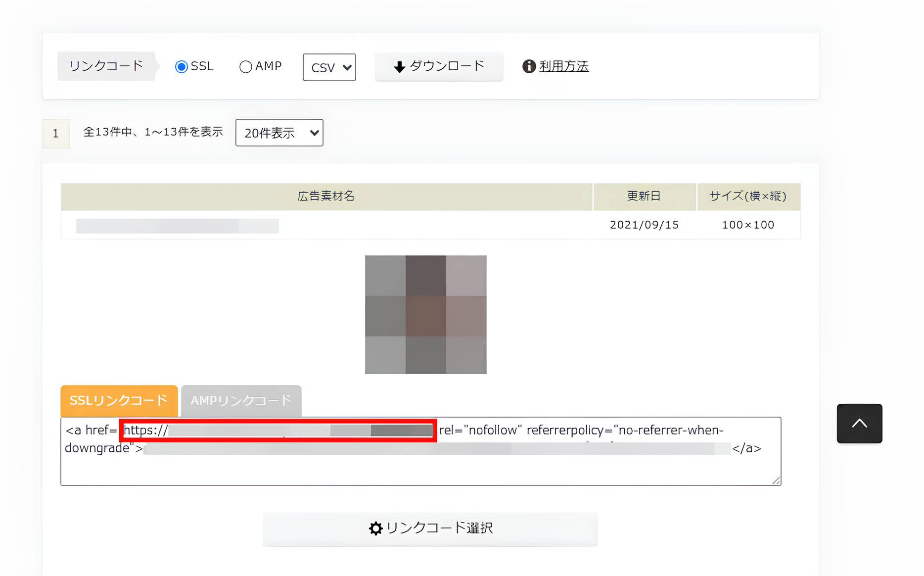Click the chevron on the 20件表示 selector
Viewport: 924px width, 576px height.
click(x=314, y=133)
